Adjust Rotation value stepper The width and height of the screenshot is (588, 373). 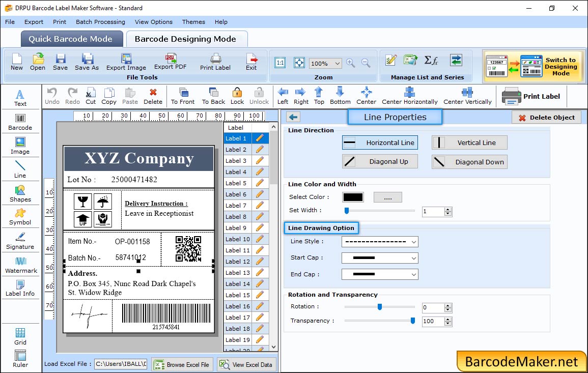tap(448, 308)
